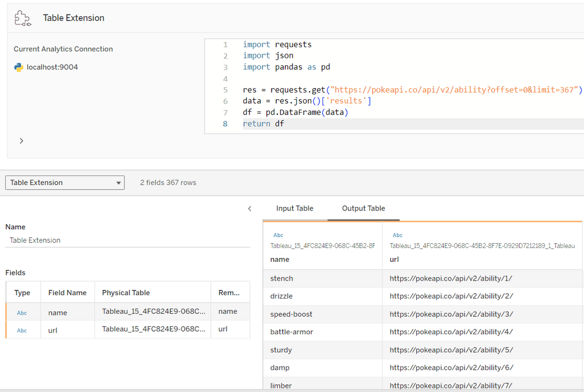
Task: Click the Current Analytics Connection label
Action: click(x=63, y=49)
